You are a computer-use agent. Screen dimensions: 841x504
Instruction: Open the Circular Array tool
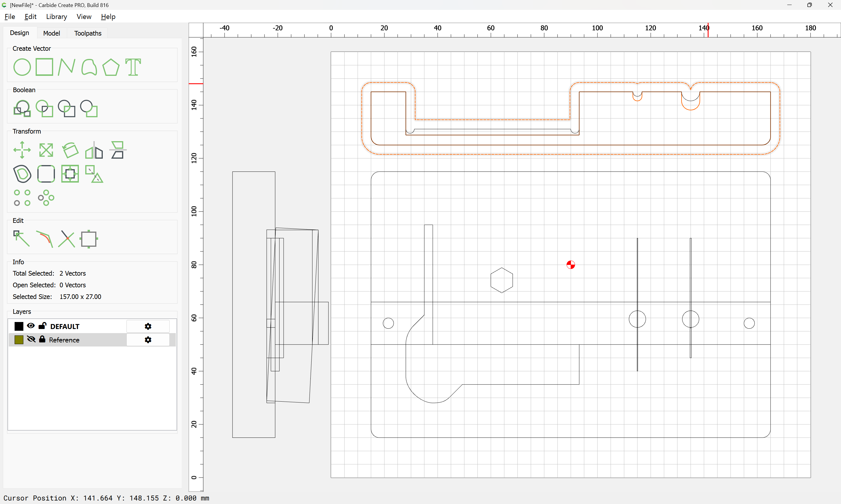coord(46,198)
